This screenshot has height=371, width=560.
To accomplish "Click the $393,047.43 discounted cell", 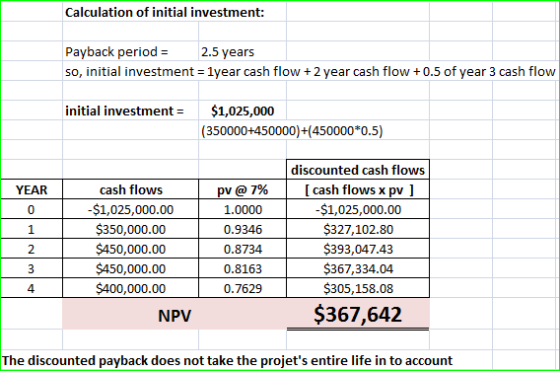I will pos(358,249).
